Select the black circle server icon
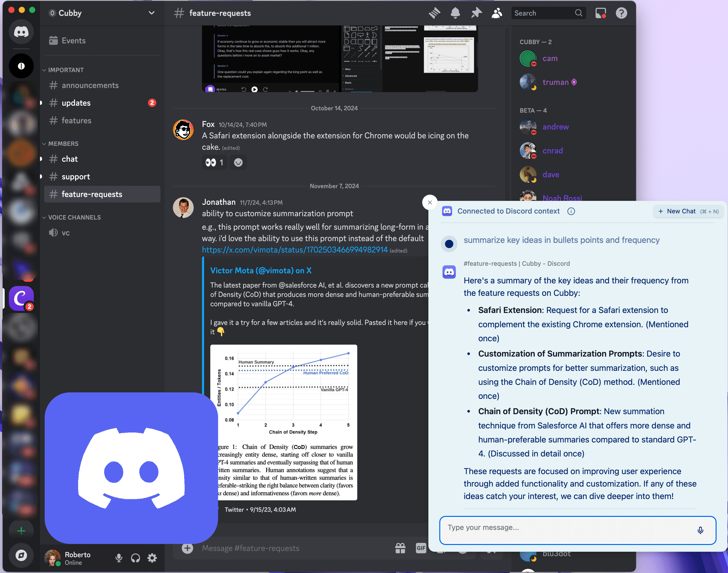 21,66
